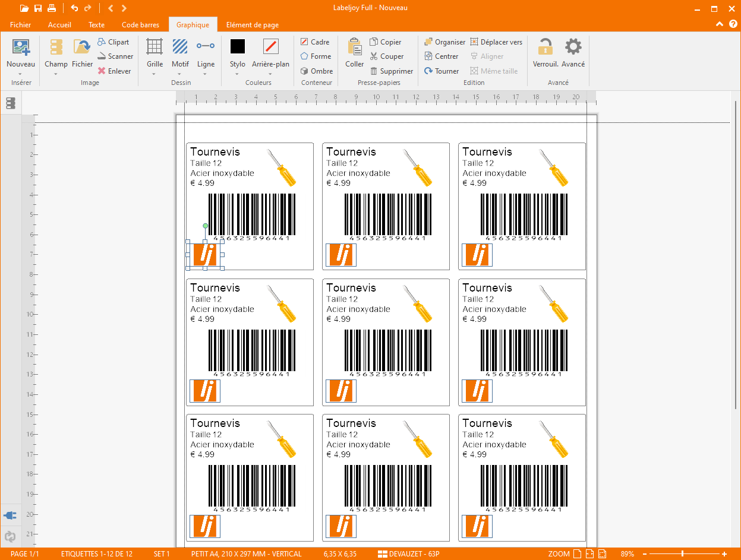This screenshot has height=560, width=741.
Task: Open the help question mark icon
Action: click(x=733, y=24)
